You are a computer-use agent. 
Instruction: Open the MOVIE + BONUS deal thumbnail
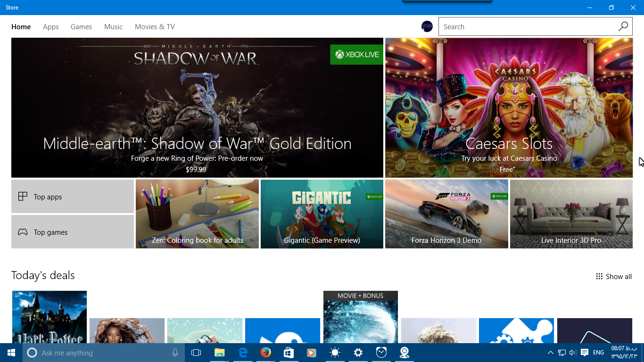tap(361, 317)
